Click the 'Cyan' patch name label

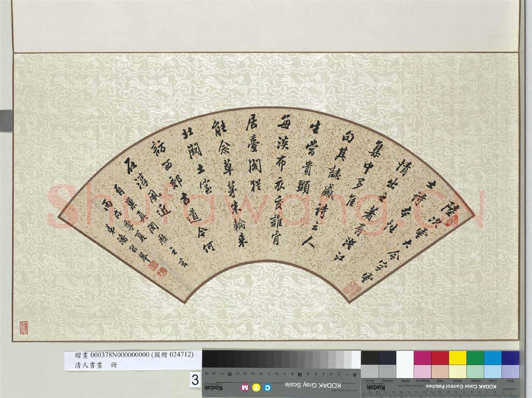click(493, 381)
